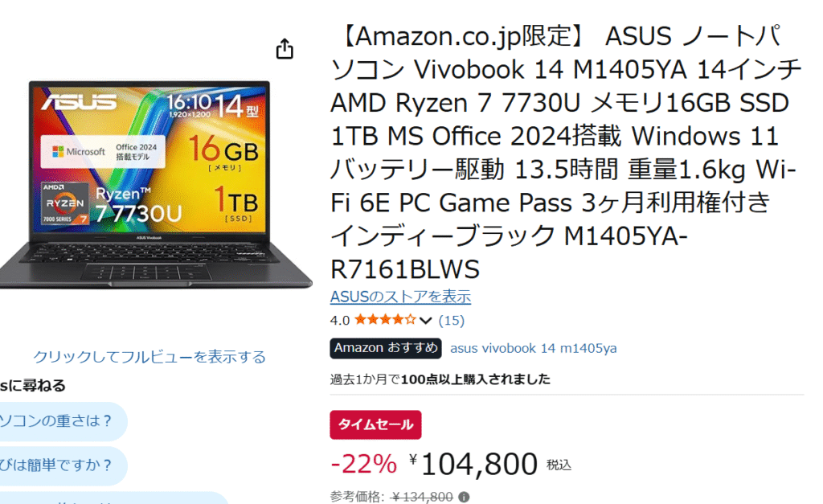Click the orange star rating icons
This screenshot has height=504, width=823.
tap(385, 320)
